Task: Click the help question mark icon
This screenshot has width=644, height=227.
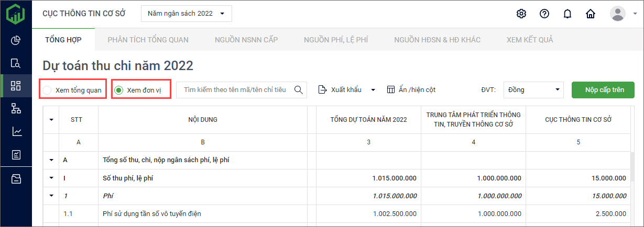Action: point(544,14)
